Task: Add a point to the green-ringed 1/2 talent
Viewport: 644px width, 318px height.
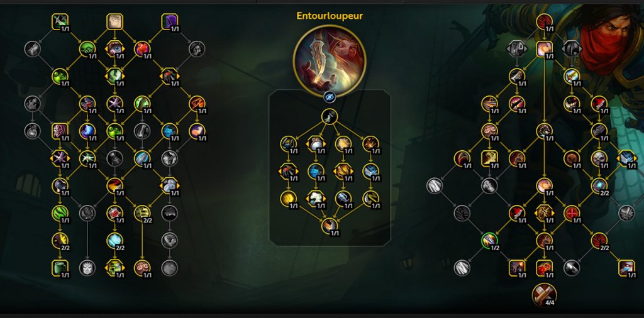Action: point(489,241)
